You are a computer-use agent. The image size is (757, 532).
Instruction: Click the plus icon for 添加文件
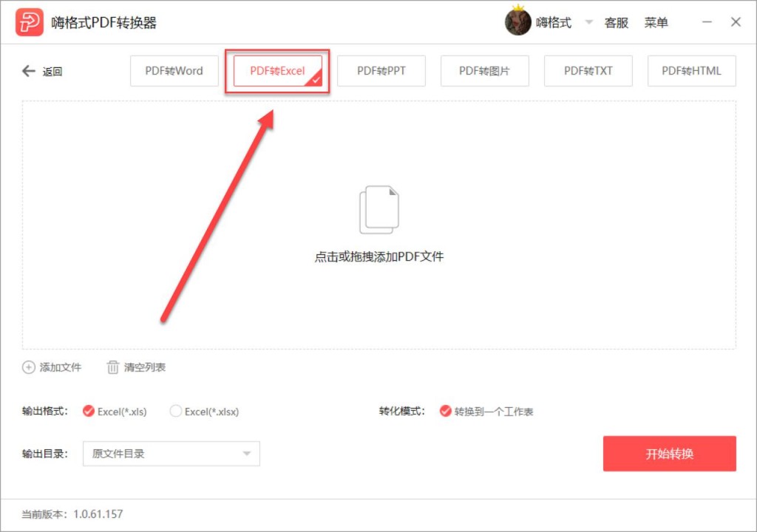tap(29, 367)
